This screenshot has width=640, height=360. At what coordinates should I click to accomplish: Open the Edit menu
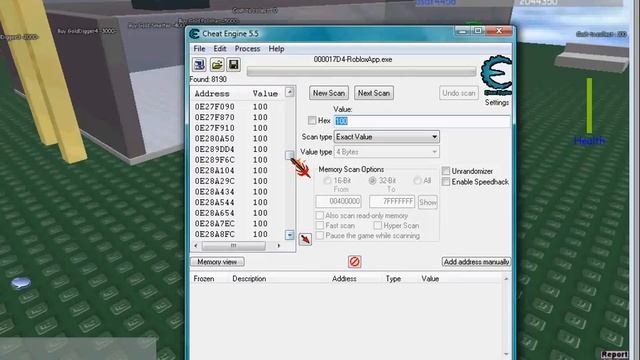click(220, 49)
